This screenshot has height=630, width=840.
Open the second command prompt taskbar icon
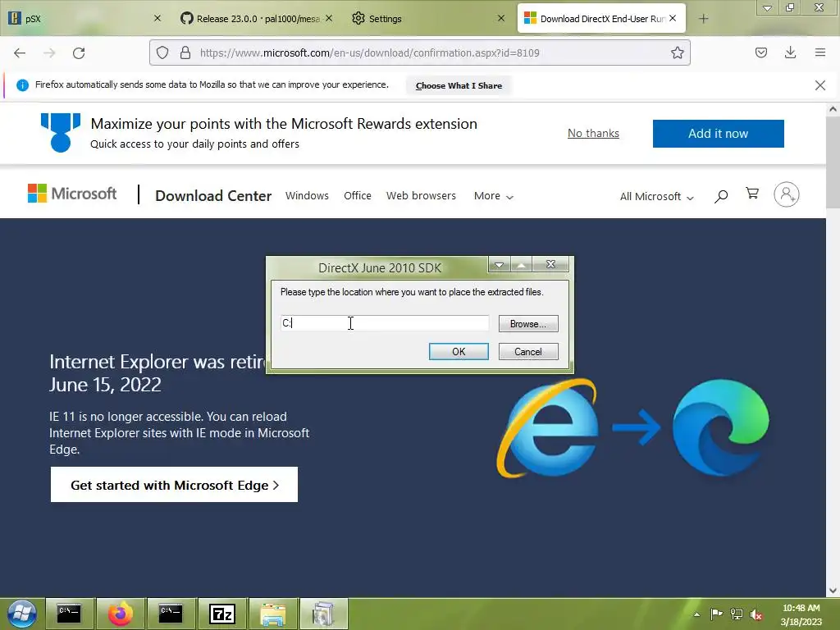coord(171,614)
